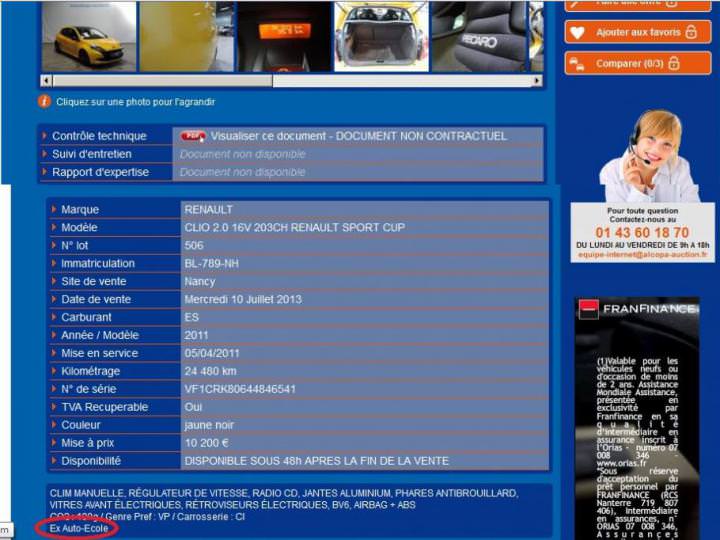Click the phone number 01 43 60 18 70
The height and width of the screenshot is (540, 720).
642,232
